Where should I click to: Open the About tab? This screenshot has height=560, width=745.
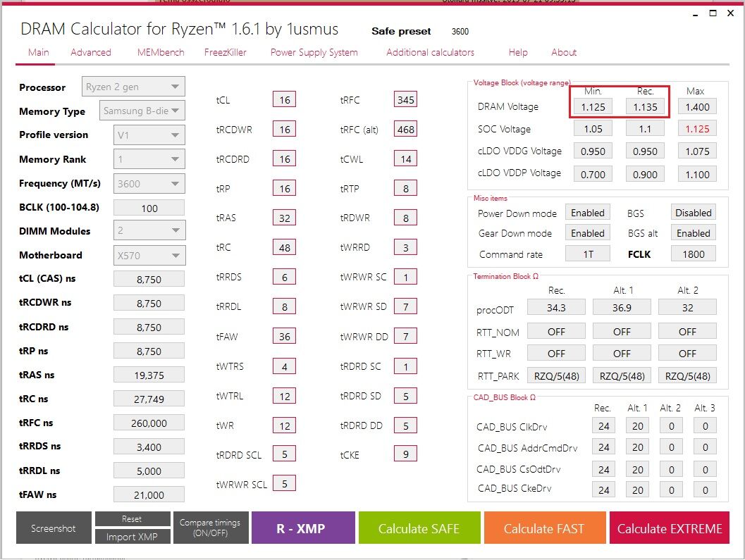563,52
